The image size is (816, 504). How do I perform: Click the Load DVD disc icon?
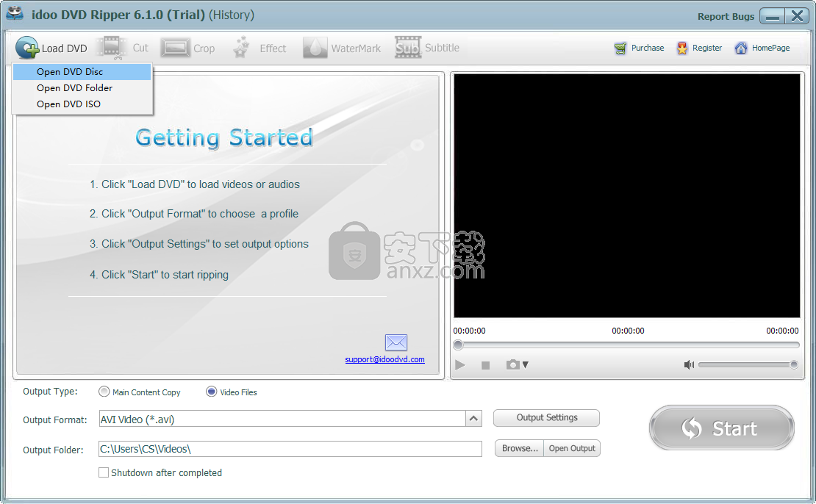[27, 48]
